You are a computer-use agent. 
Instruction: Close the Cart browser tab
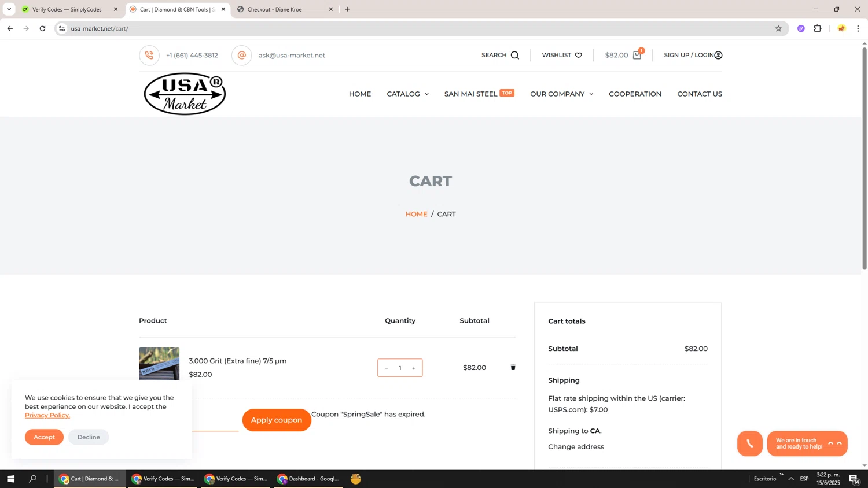pos(223,9)
